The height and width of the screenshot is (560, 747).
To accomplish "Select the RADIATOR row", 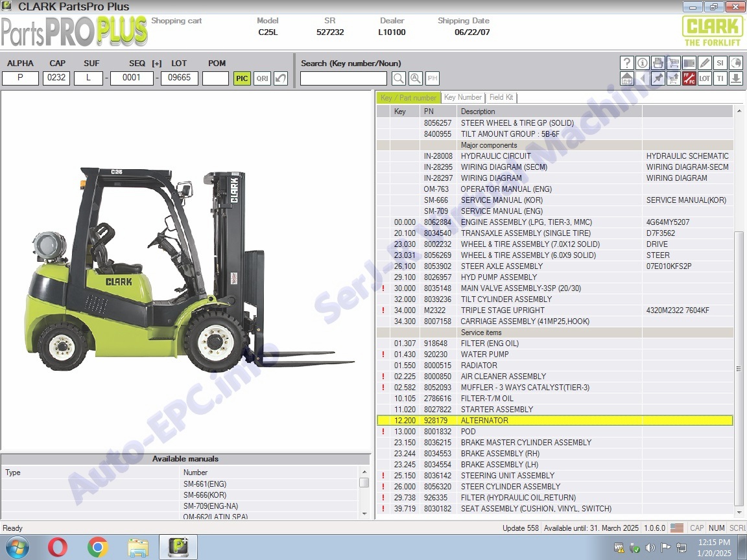I will click(554, 366).
